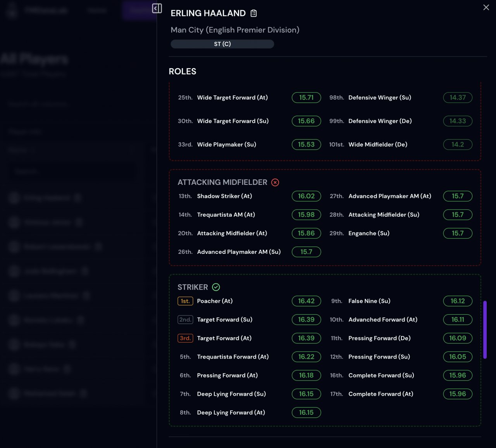Select the Attacking Midfielder (At) role
The width and height of the screenshot is (496, 448).
pyautogui.click(x=232, y=233)
